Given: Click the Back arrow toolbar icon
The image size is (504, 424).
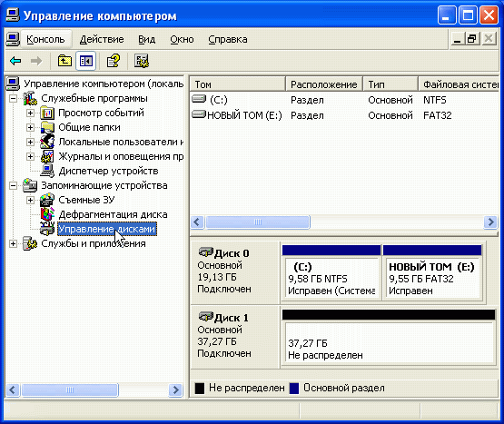Looking at the screenshot, I should 15,61.
